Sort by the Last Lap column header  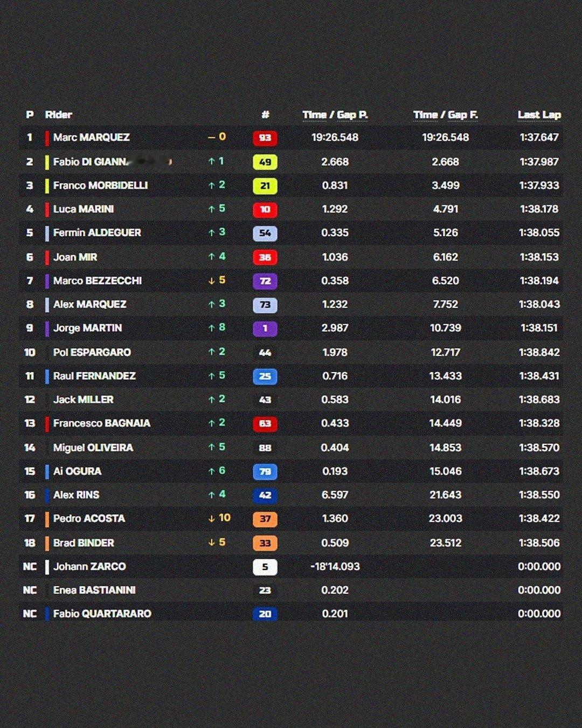point(539,115)
